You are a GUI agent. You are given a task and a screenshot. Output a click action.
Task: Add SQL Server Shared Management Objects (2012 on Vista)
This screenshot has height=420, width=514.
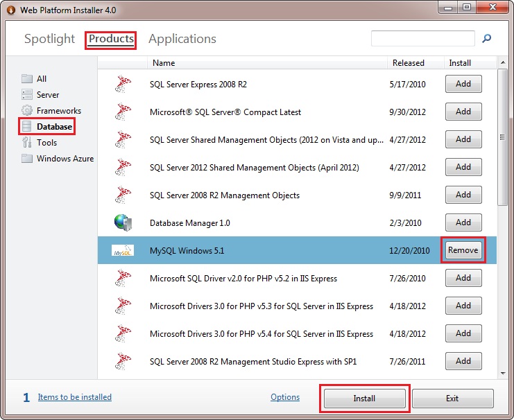463,139
